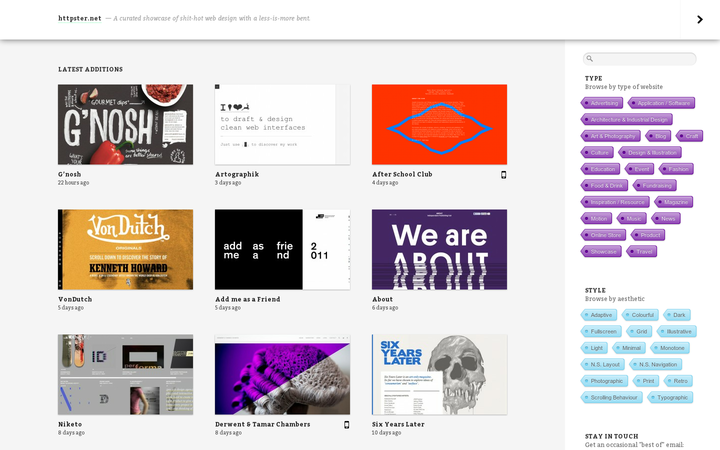The image size is (720, 450).
Task: Focus the sidebar search field
Action: pos(640,59)
